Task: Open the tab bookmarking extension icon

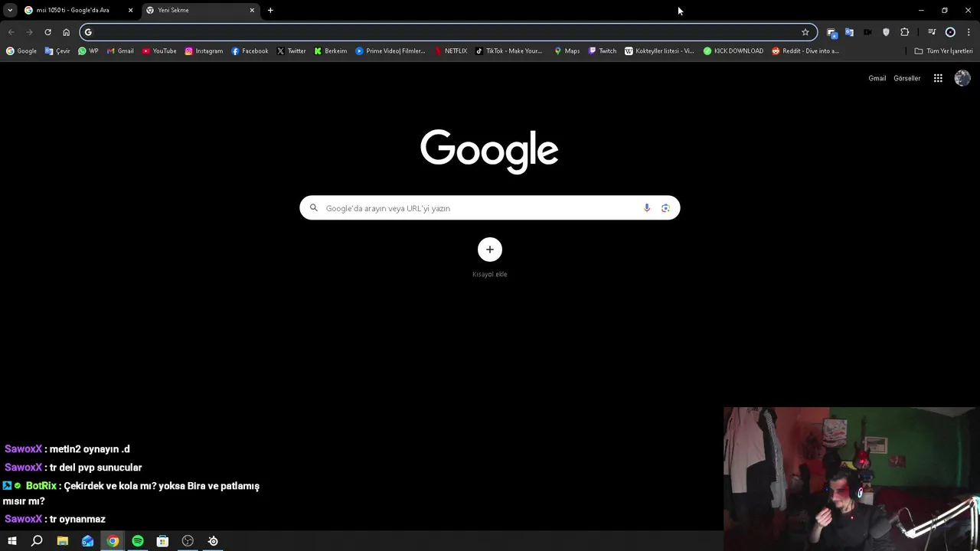Action: 831,32
